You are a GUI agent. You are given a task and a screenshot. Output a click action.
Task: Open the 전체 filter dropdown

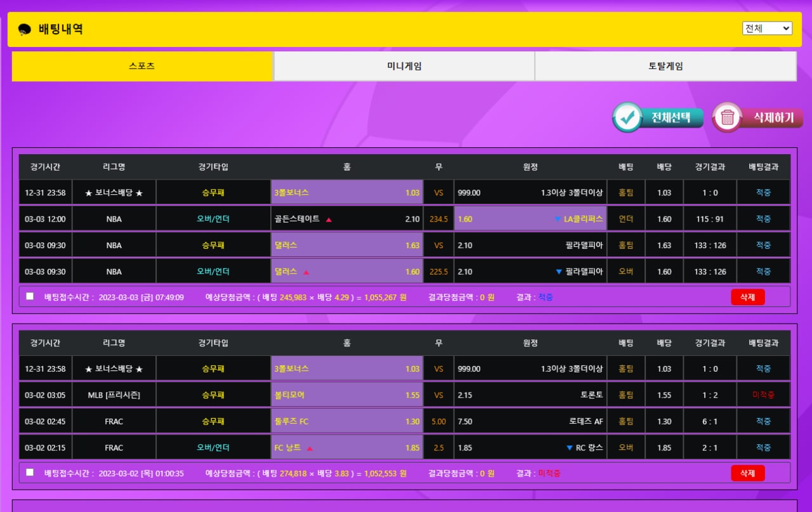[x=767, y=28]
